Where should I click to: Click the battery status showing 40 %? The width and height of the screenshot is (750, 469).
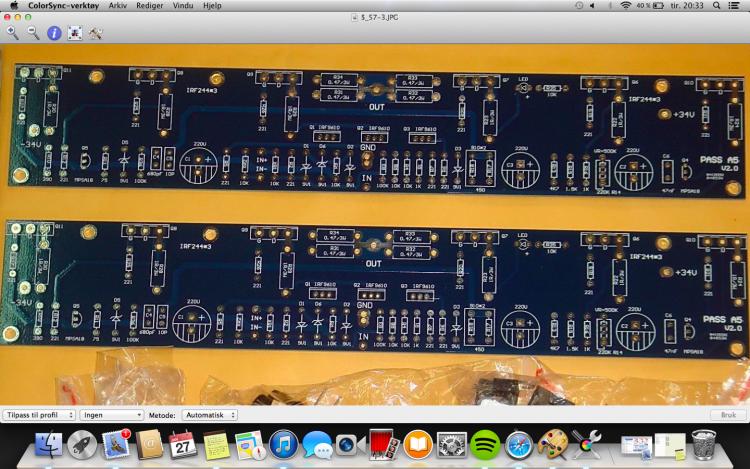650,6
